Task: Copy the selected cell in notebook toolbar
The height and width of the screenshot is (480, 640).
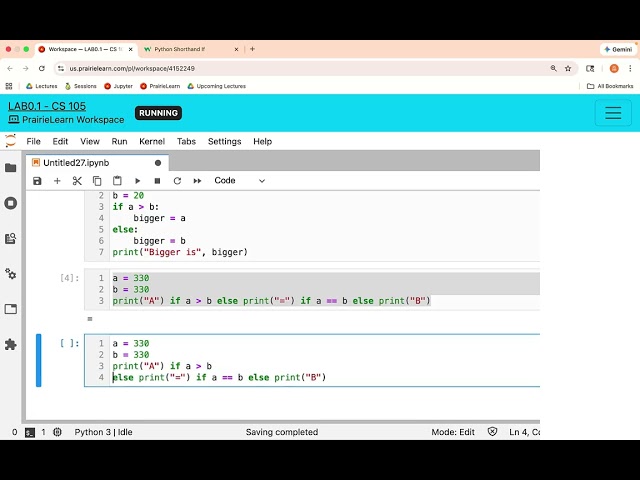Action: [97, 181]
